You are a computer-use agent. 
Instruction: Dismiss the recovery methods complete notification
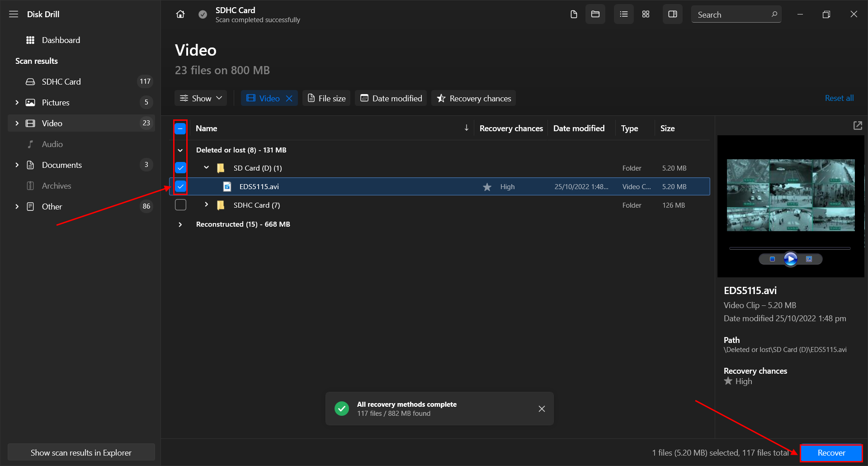click(542, 409)
